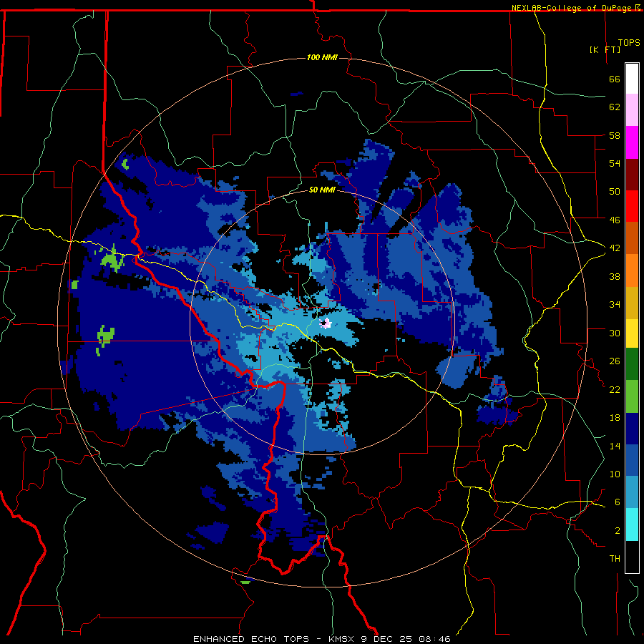Select the light green legend swatch
Viewport: 644px width, 644px height.
click(632, 396)
